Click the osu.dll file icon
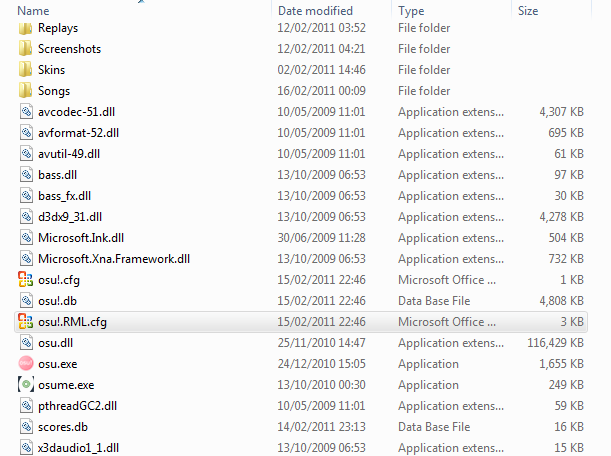The width and height of the screenshot is (611, 456). tap(26, 343)
